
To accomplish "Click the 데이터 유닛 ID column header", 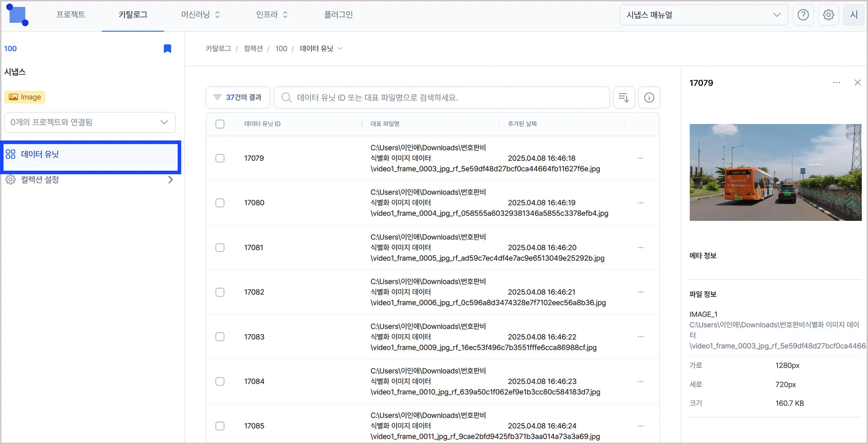I will [x=262, y=124].
